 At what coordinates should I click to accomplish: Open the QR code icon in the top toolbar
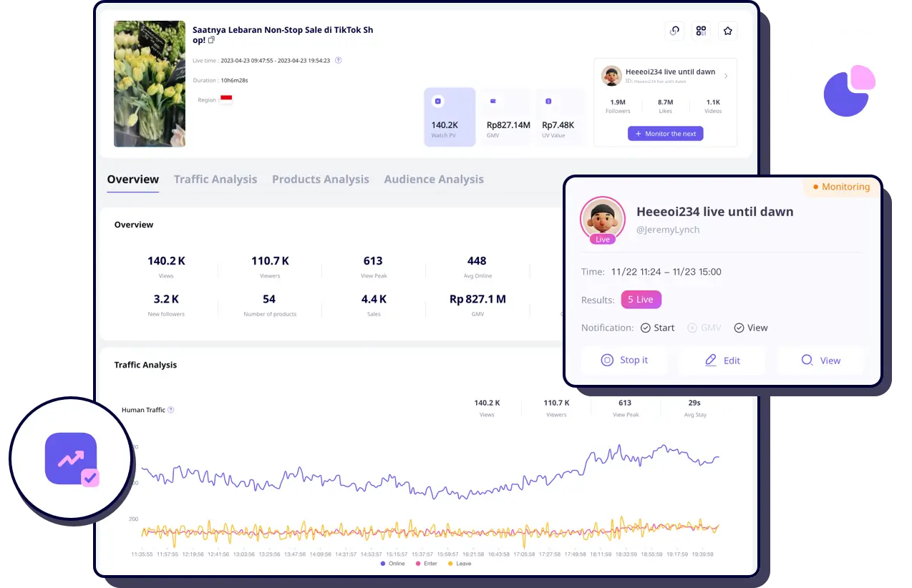[701, 31]
